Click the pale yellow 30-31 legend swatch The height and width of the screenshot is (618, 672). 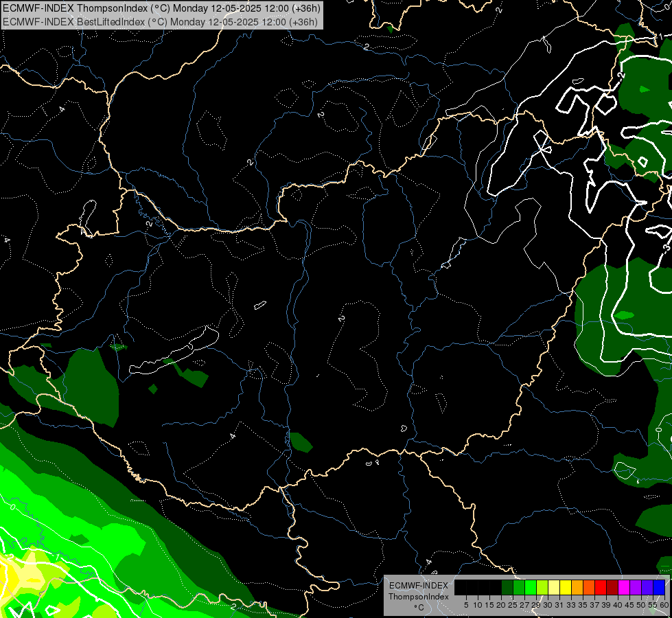[x=554, y=587]
